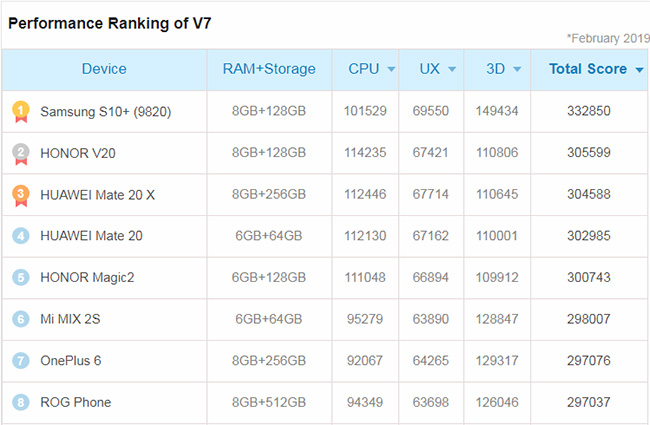This screenshot has width=650, height=425.
Task: Click the rank 6 badge icon
Action: (21, 319)
